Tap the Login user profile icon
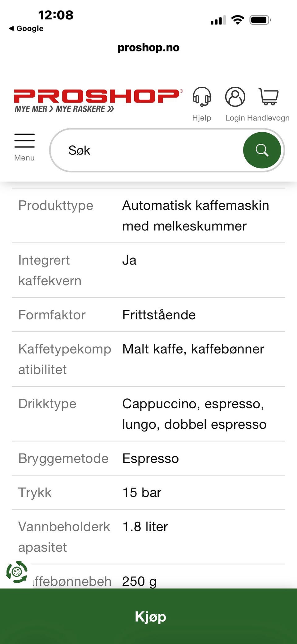This screenshot has width=297, height=644. [x=235, y=97]
